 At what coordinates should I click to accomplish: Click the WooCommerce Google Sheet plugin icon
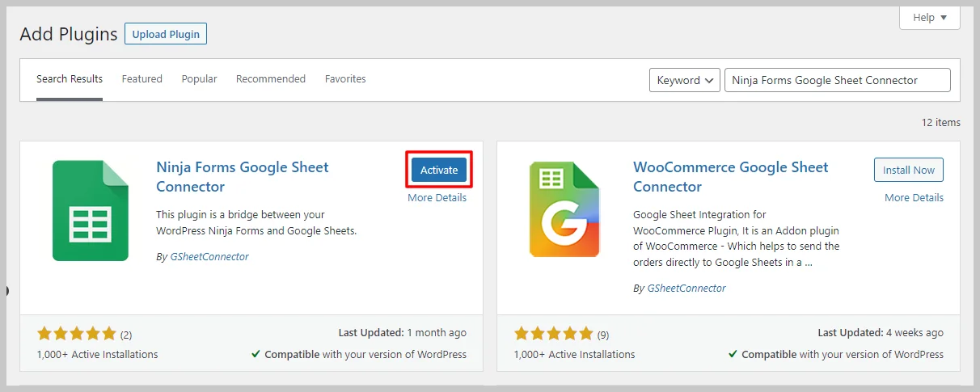(x=564, y=210)
